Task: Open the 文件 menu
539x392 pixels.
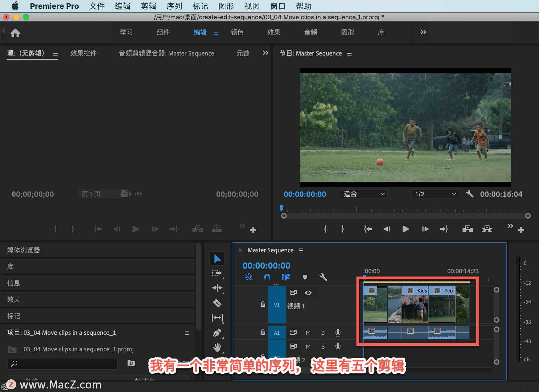Action: pyautogui.click(x=97, y=6)
